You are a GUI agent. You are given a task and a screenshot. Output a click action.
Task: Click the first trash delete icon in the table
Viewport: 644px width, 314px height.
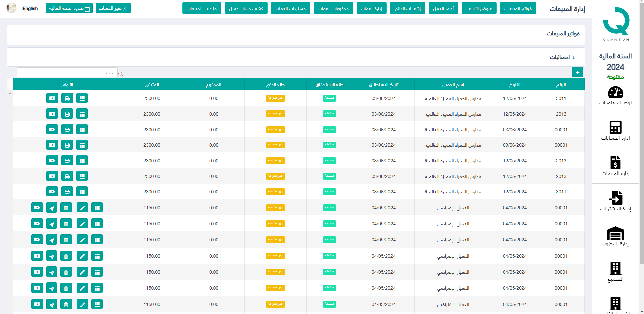(66, 208)
